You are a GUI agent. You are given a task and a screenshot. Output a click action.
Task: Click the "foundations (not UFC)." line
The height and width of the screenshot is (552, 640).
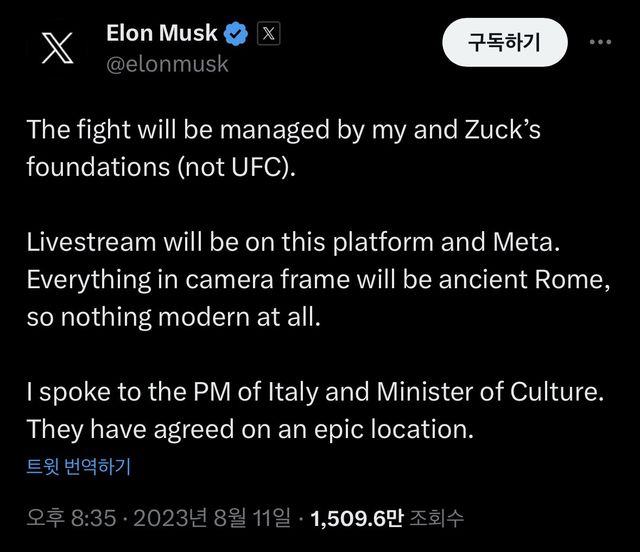(x=162, y=165)
